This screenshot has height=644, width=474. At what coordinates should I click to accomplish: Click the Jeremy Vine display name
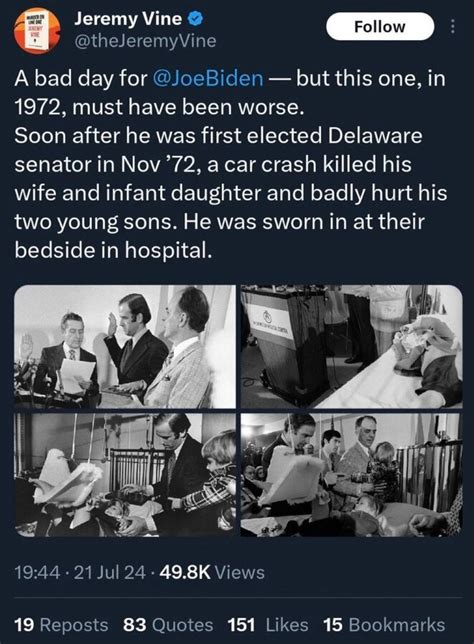128,19
